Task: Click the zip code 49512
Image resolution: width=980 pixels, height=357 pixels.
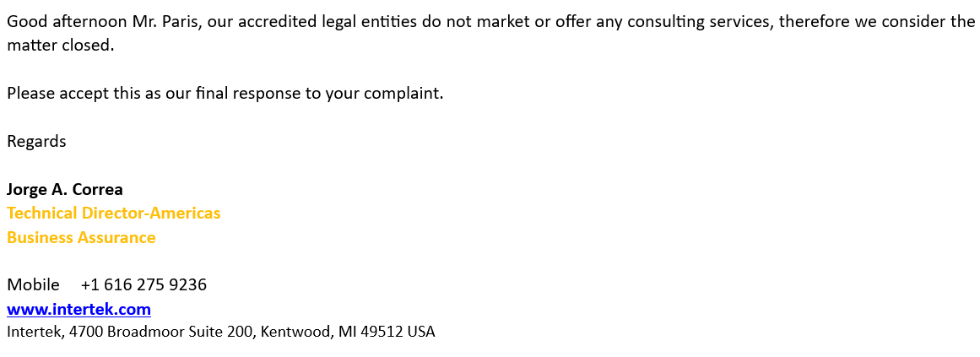Action: coord(382,332)
